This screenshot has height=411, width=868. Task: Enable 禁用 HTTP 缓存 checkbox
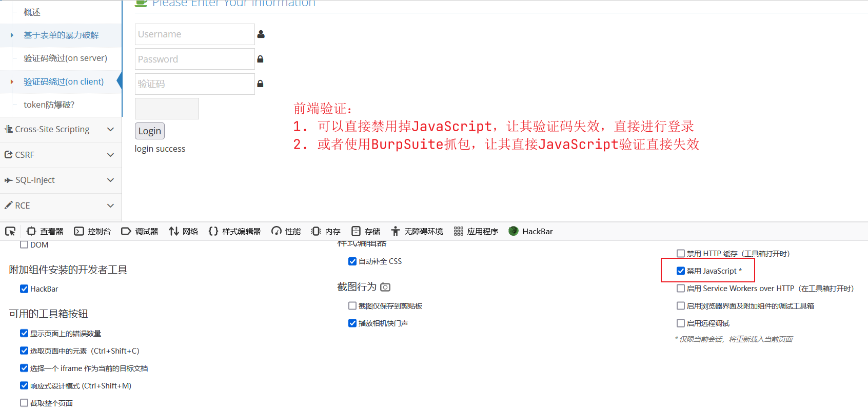click(681, 253)
